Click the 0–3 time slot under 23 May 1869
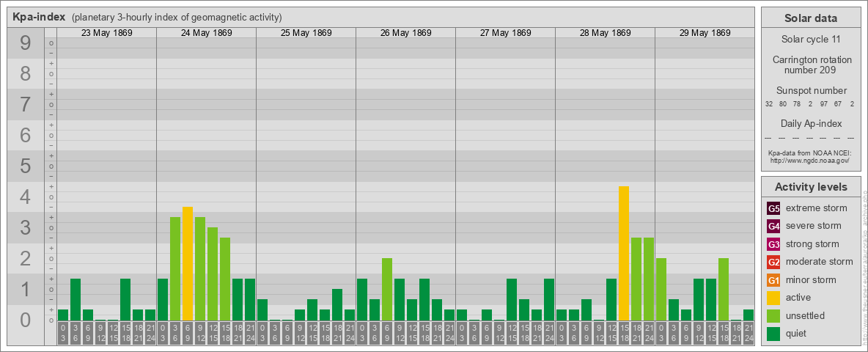 63,334
